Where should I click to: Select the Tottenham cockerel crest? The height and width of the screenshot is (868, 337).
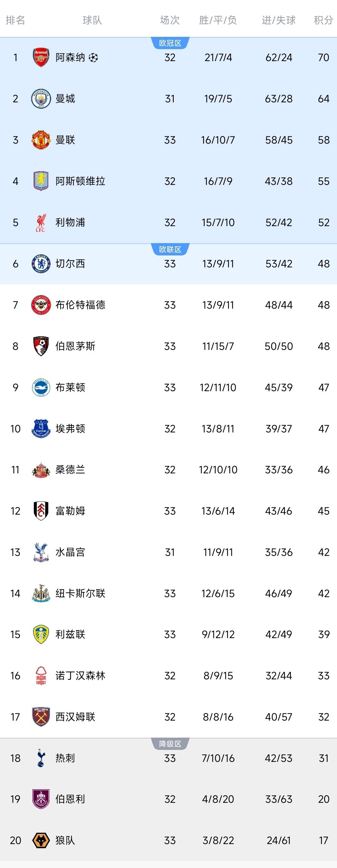pyautogui.click(x=41, y=758)
